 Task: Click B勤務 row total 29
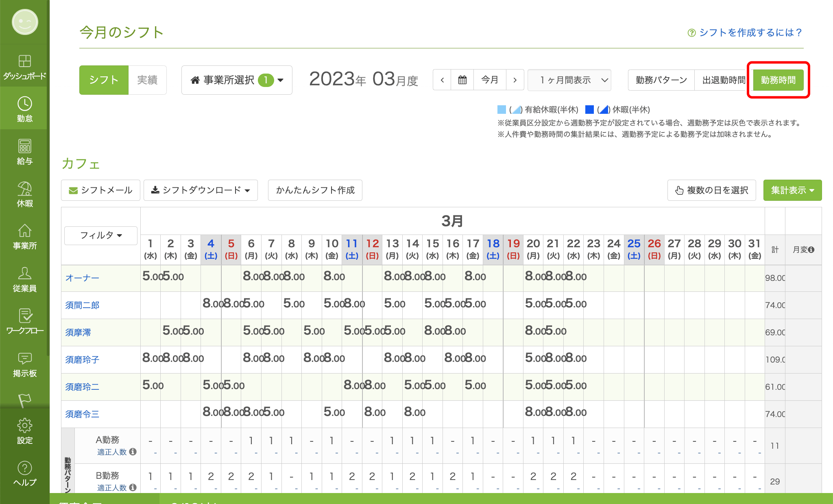(775, 482)
